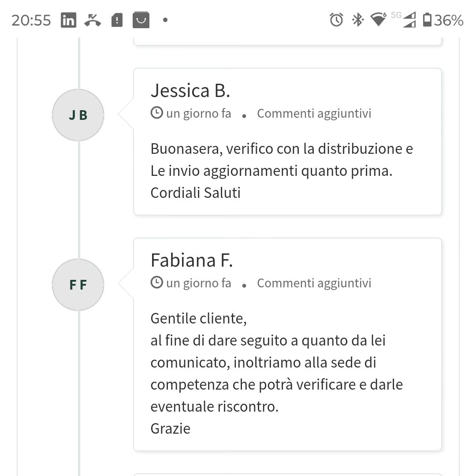Select Jessica's message about distribuzione
This screenshot has height=476, width=476.
282,171
